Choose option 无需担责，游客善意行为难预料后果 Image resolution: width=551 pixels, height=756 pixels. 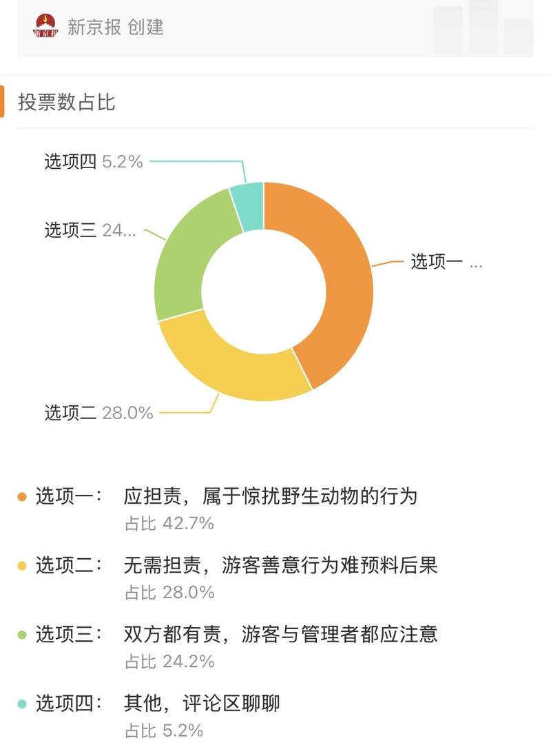[x=280, y=565]
